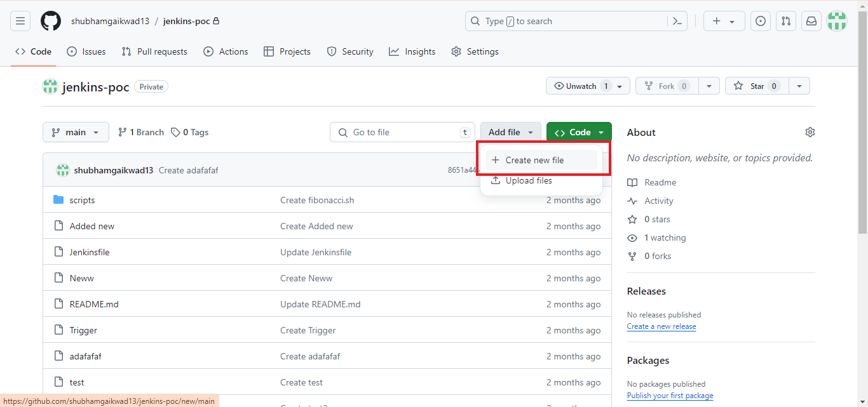Open the README.md file

click(94, 304)
